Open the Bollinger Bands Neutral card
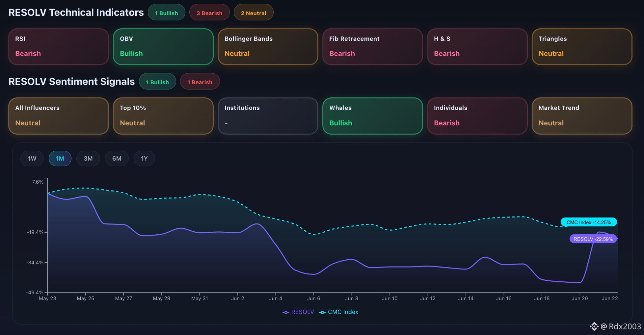 268,47
